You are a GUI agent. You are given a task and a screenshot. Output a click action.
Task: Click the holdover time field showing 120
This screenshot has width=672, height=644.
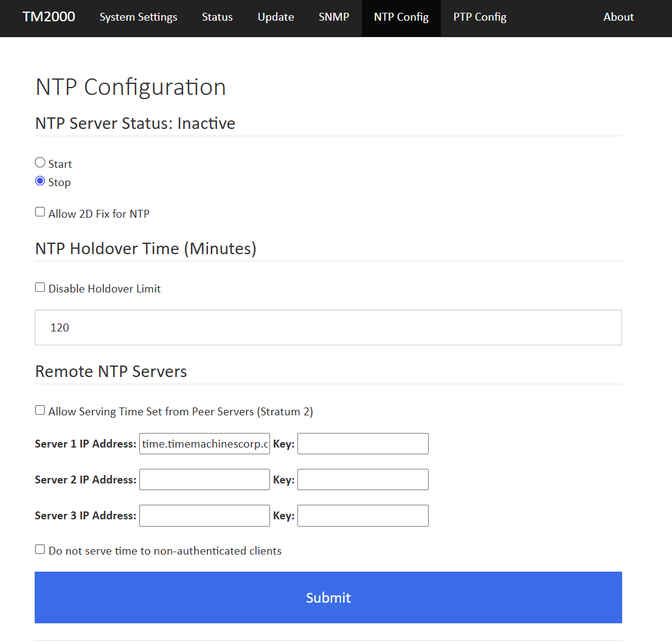[x=328, y=327]
